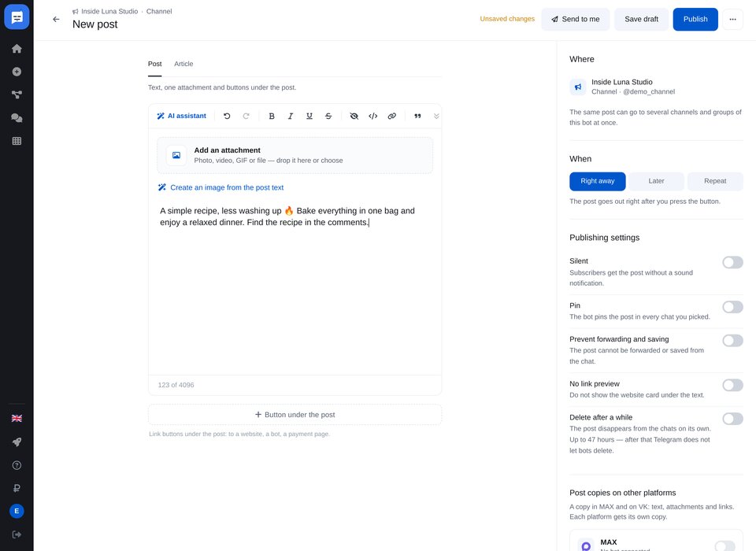The image size is (756, 551).
Task: Turn on Delete after a while
Action: pos(732,419)
